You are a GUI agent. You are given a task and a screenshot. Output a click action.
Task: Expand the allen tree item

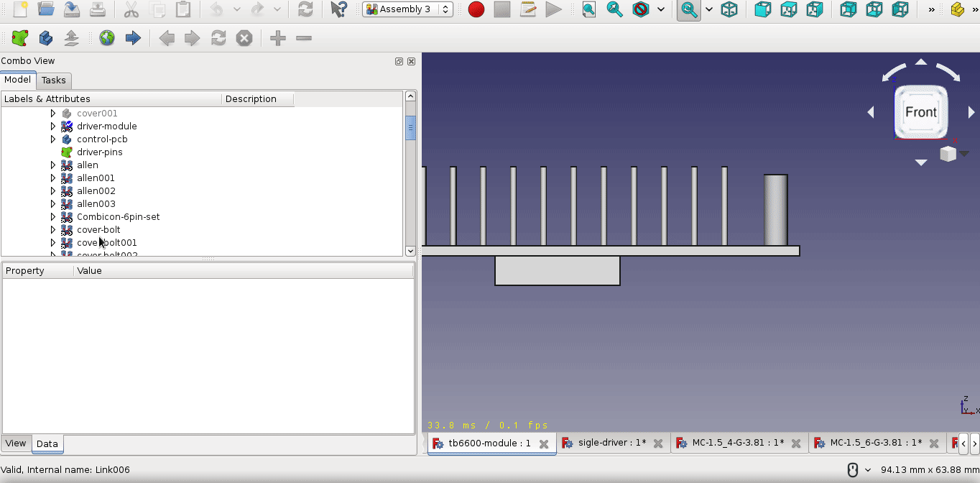[52, 165]
